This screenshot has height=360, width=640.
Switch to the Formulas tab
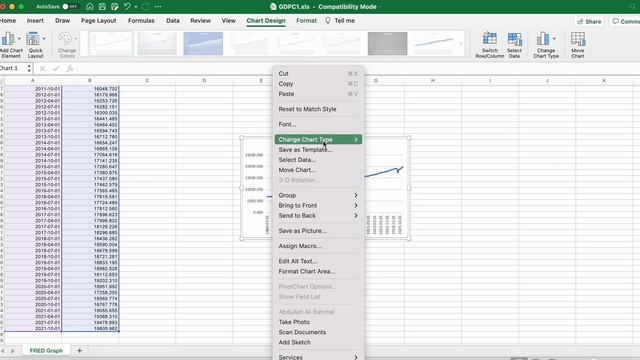(141, 20)
